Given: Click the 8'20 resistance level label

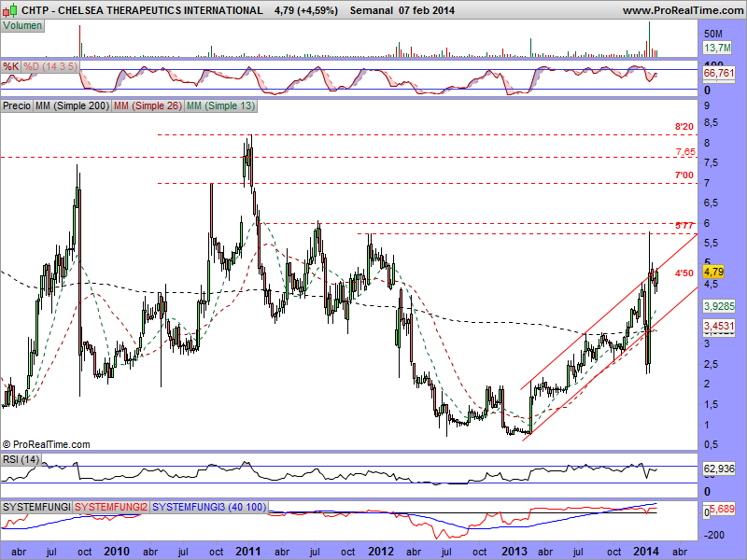Looking at the screenshot, I should point(684,127).
